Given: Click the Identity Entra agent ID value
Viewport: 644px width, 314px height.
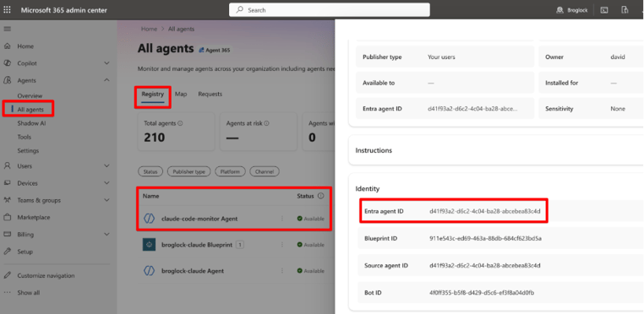Looking at the screenshot, I should click(484, 211).
